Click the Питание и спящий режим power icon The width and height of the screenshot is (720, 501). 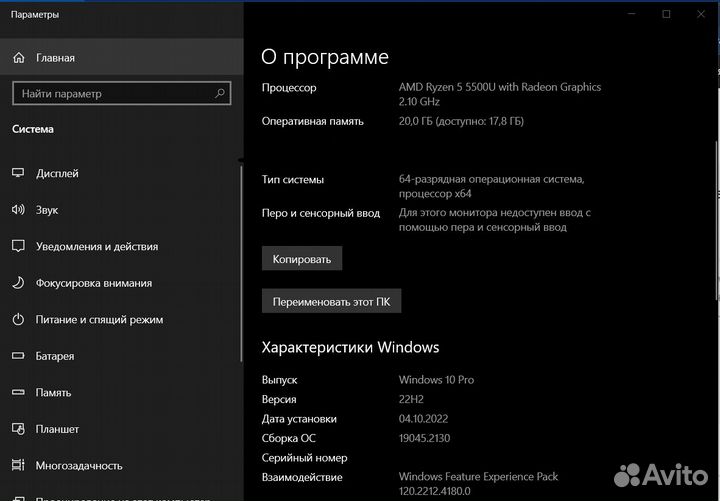click(18, 319)
